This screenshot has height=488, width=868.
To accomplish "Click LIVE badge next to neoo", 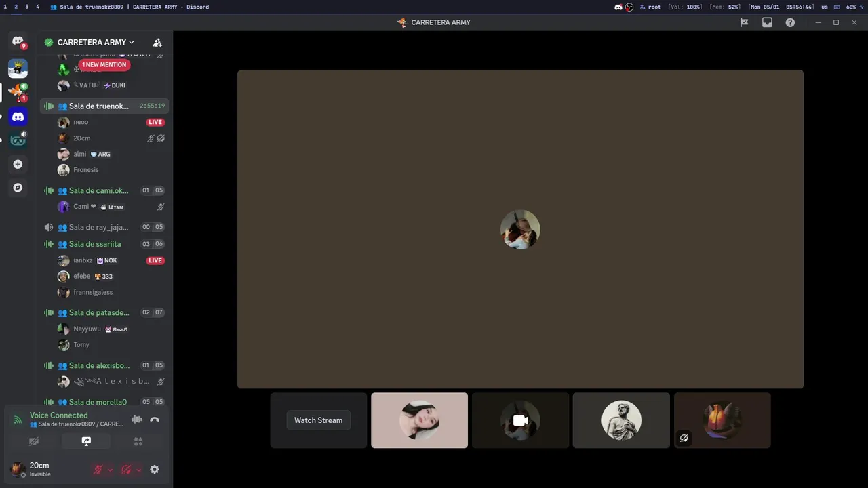I will (155, 122).
